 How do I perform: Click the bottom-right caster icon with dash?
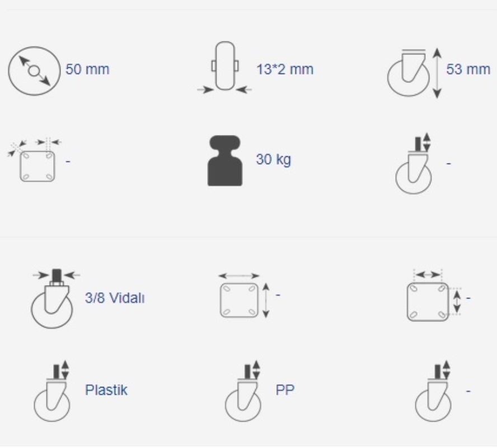pyautogui.click(x=433, y=391)
